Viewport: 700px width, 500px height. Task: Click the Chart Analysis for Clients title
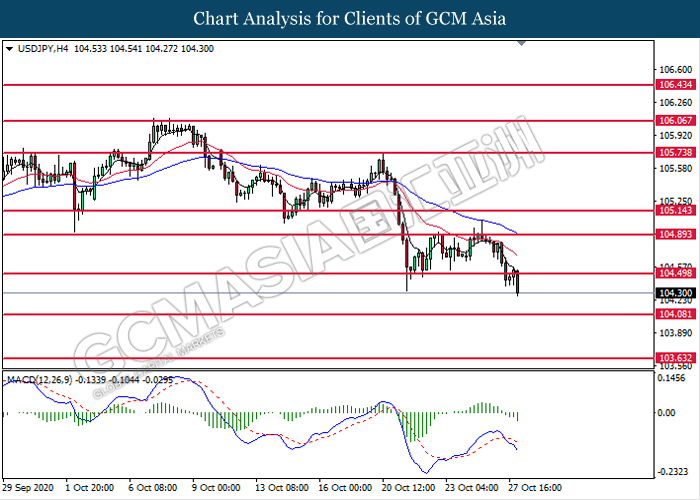click(350, 19)
